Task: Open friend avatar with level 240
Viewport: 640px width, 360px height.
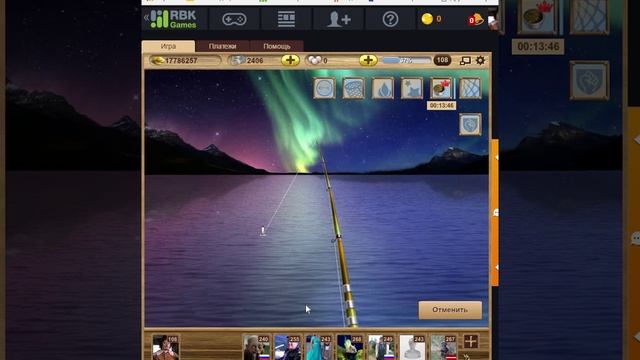Action: [x=256, y=347]
